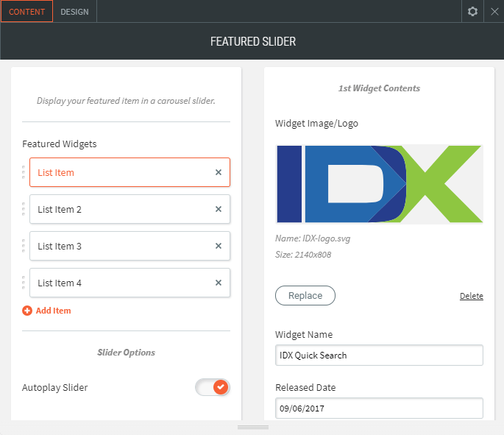
Task: Click the 'Featured Widgets' label
Action: click(60, 144)
